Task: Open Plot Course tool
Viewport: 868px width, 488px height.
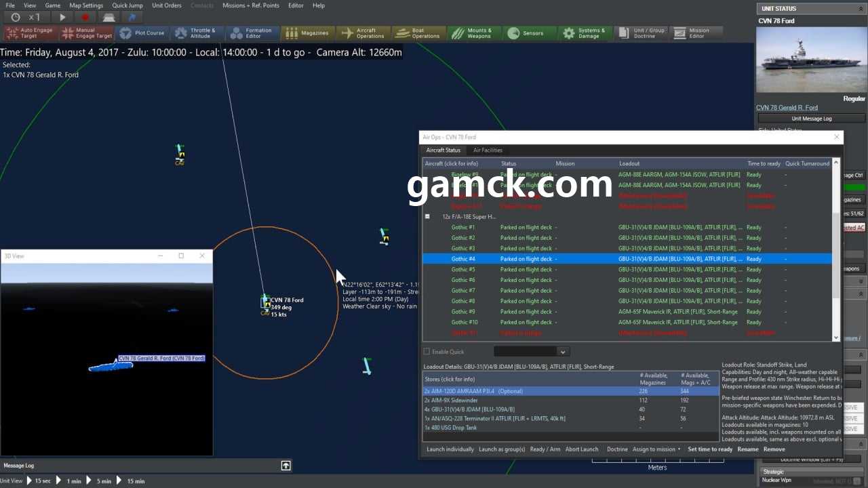Action: pos(142,33)
